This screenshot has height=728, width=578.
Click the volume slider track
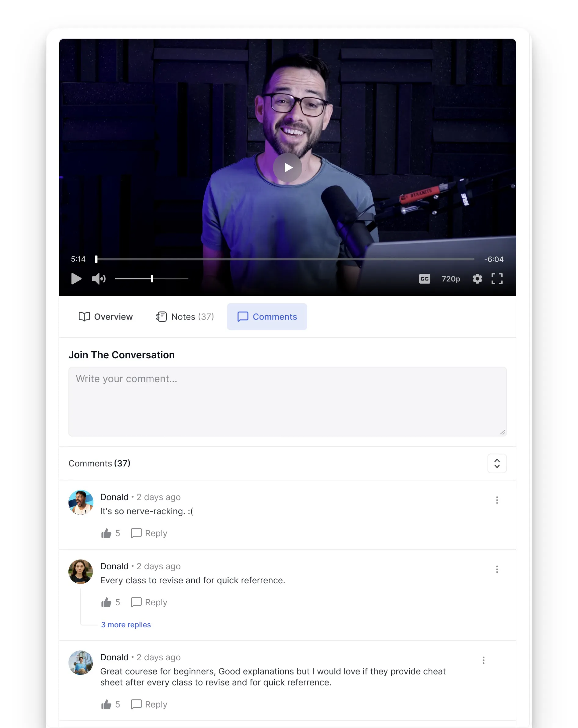click(x=151, y=279)
